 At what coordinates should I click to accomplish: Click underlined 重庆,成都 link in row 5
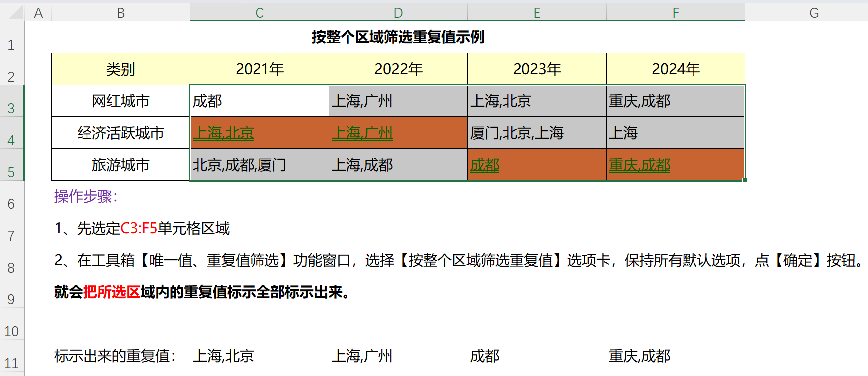coord(639,165)
